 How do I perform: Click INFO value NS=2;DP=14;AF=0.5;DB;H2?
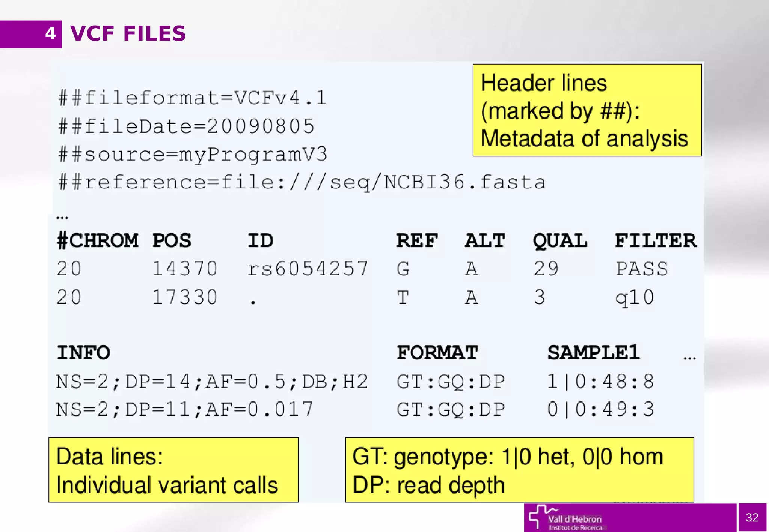(212, 382)
